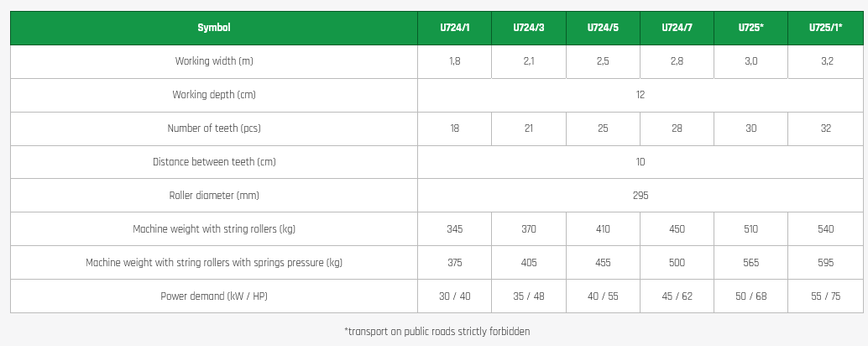Select the 3,2 working width value
The height and width of the screenshot is (346, 868).
[x=825, y=61]
